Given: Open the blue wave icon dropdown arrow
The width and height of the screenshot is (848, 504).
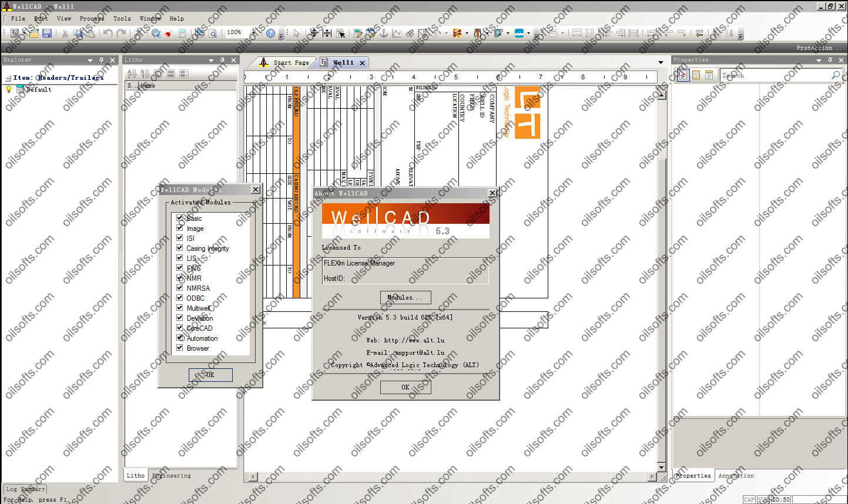Looking at the screenshot, I should (x=528, y=33).
